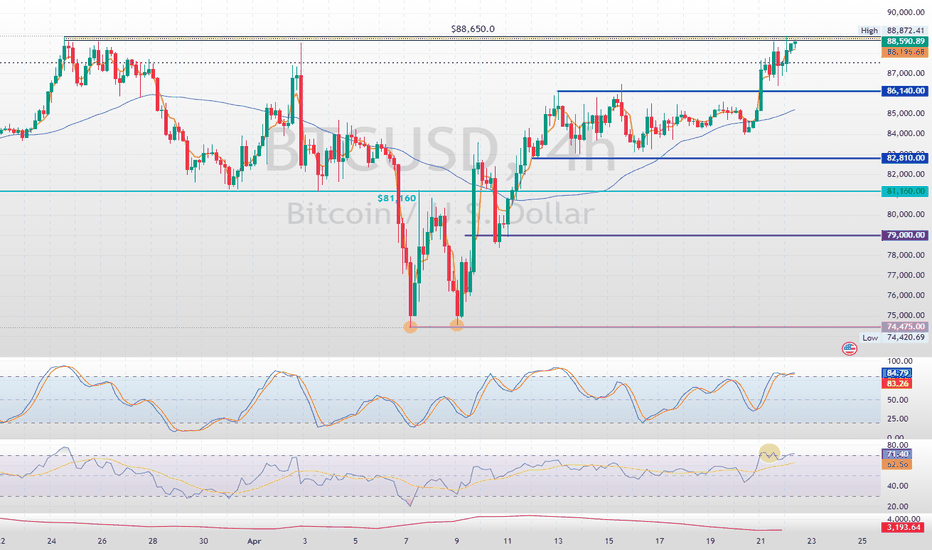
Task: Click the Low 74,420.69 label
Action: [893, 338]
